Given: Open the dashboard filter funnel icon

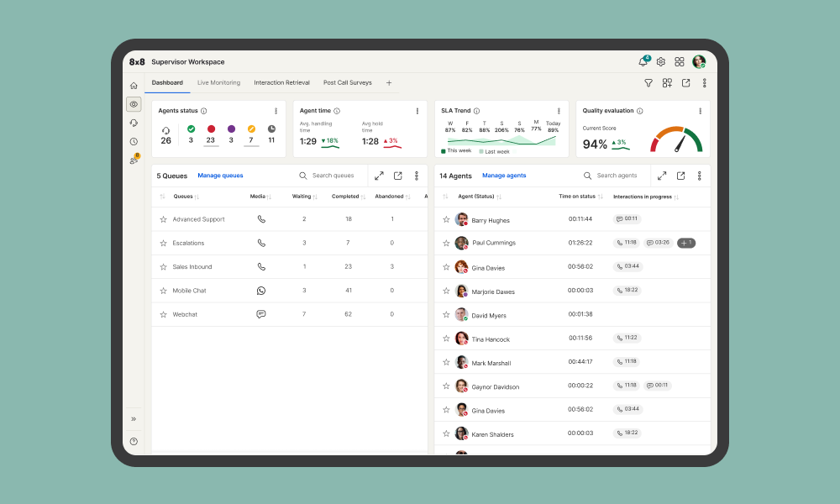Looking at the screenshot, I should pos(648,83).
